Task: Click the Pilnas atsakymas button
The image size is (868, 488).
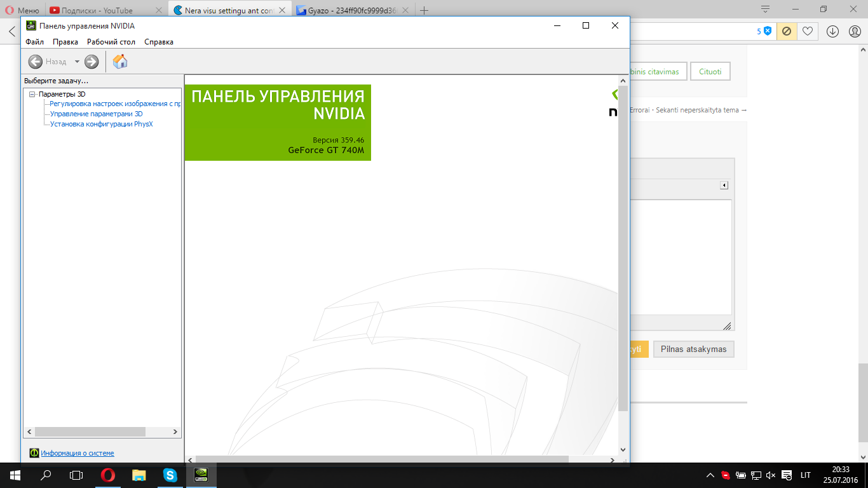Action: (x=693, y=349)
